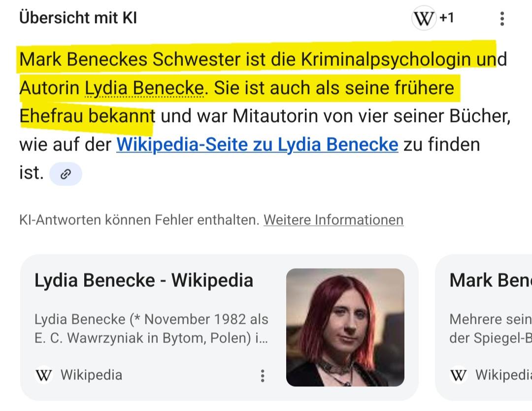Click the red-haired woman portrait thumbnail

coord(345,327)
